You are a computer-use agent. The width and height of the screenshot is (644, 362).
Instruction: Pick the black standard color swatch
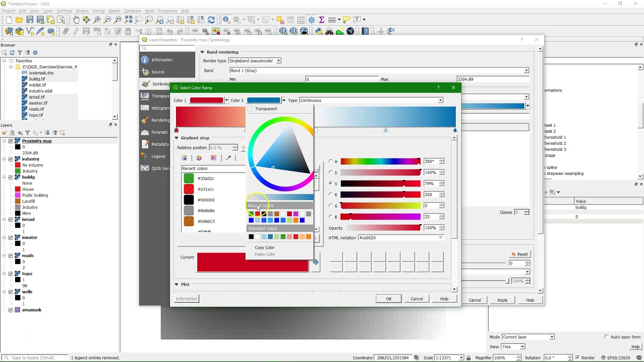(251, 237)
